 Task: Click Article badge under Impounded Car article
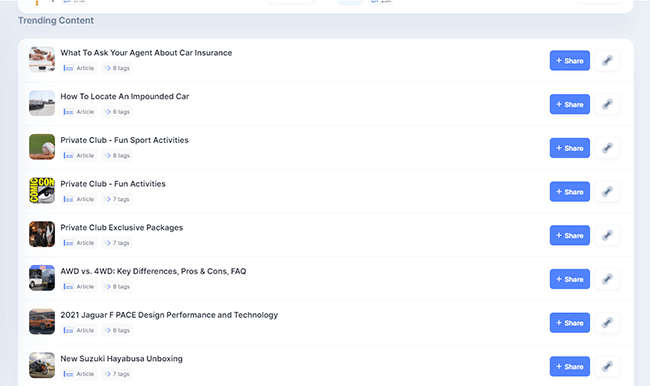tap(79, 112)
